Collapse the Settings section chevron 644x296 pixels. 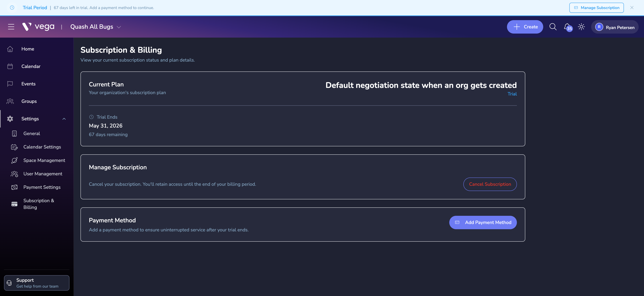tap(64, 119)
